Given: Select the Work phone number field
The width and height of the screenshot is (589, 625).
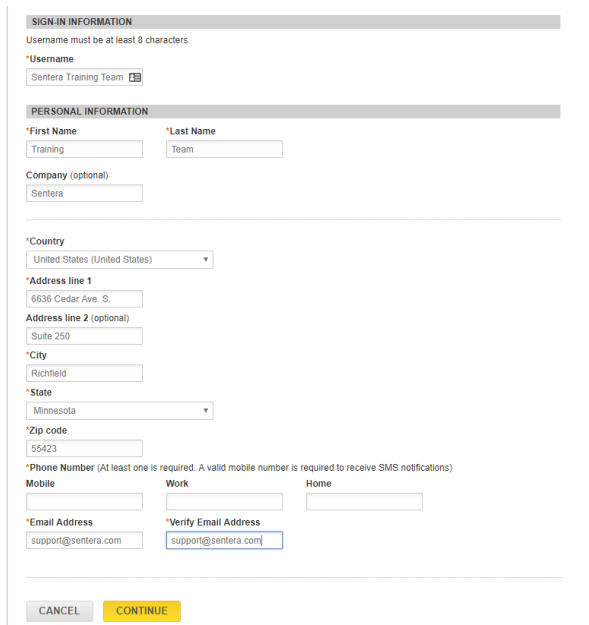Looking at the screenshot, I should (224, 501).
